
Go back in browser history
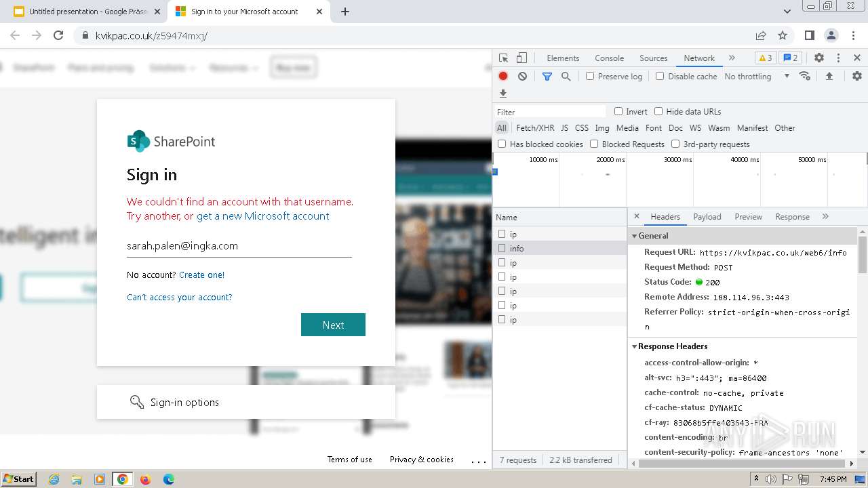pyautogui.click(x=15, y=35)
